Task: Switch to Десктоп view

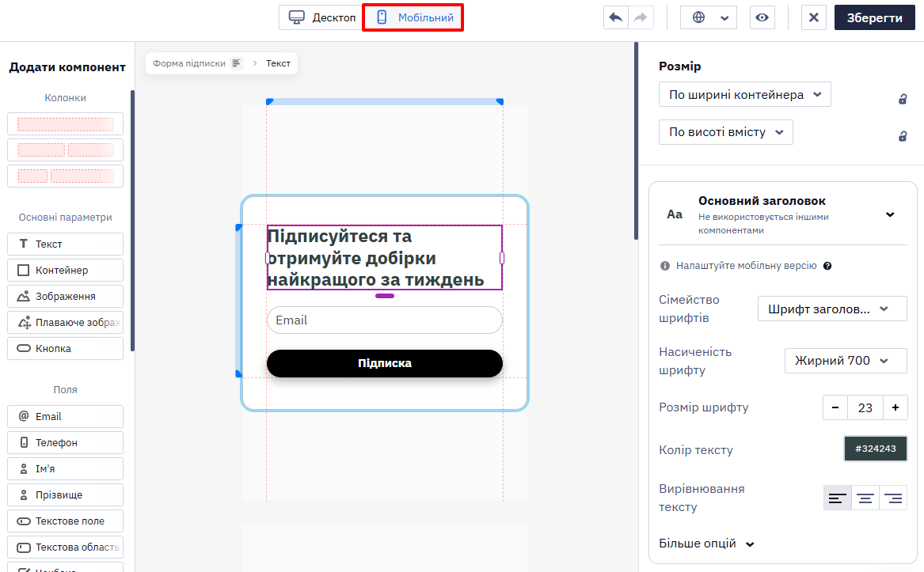Action: point(321,17)
